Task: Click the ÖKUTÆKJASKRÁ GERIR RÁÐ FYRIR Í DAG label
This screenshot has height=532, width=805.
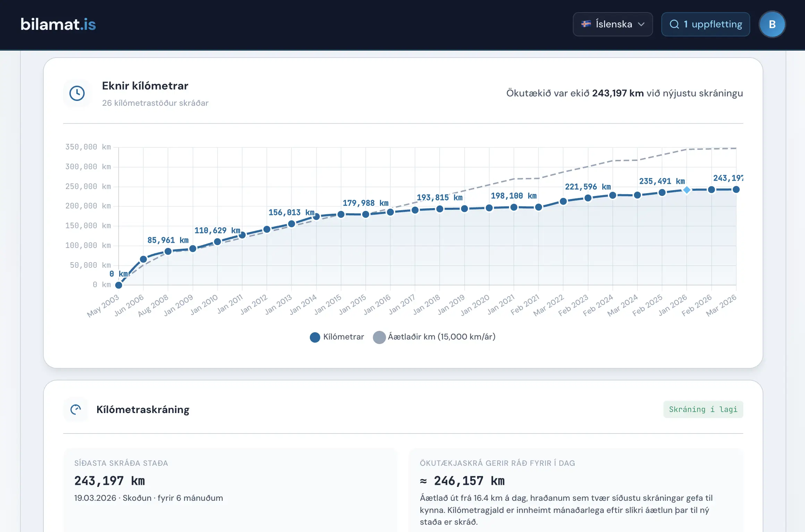Action: coord(498,463)
